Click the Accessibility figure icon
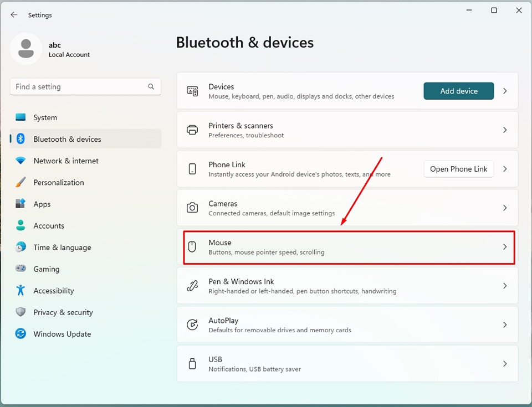The height and width of the screenshot is (407, 532). (21, 290)
